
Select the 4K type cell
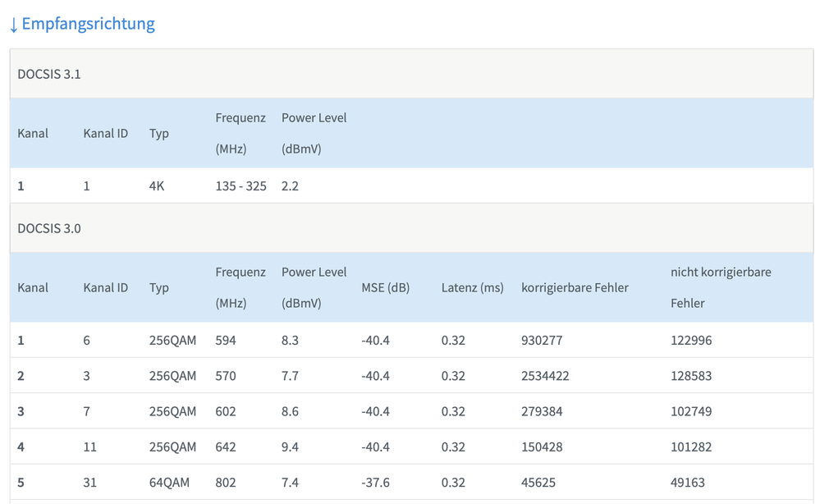tap(157, 186)
